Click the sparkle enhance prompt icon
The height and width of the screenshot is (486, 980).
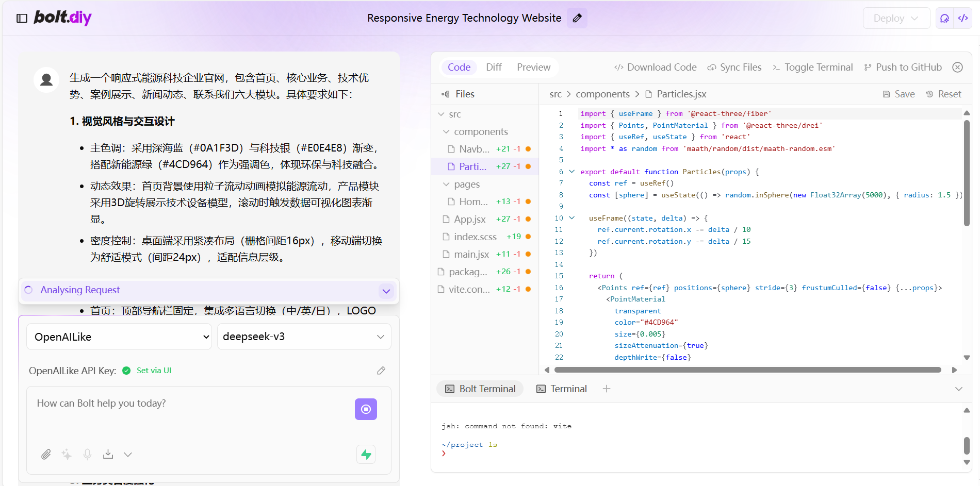pyautogui.click(x=67, y=454)
